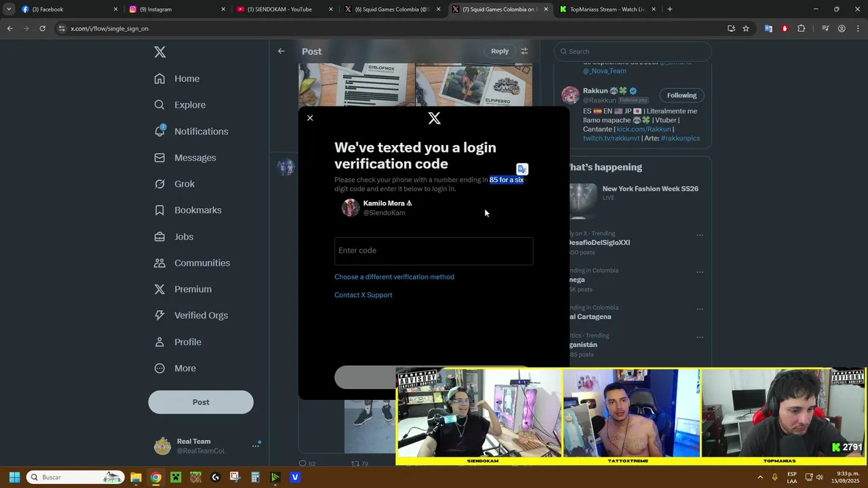Bookmark this page with star icon
The width and height of the screenshot is (868, 488).
click(x=746, y=28)
